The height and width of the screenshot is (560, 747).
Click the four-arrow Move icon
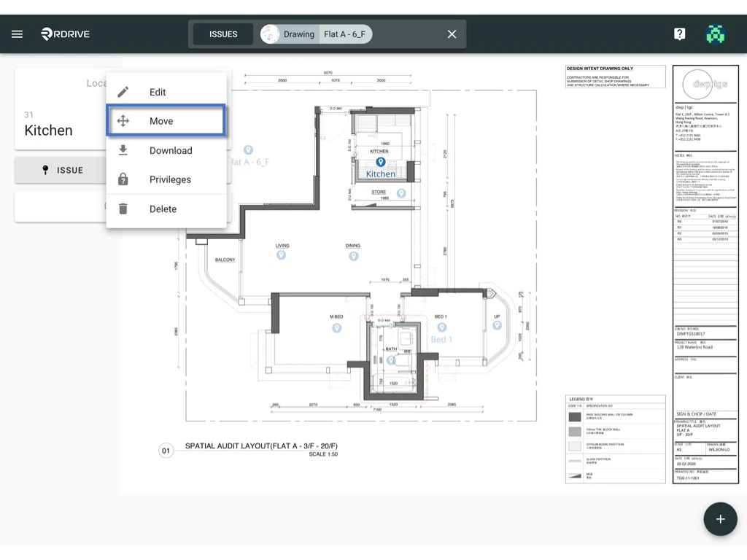tap(123, 121)
